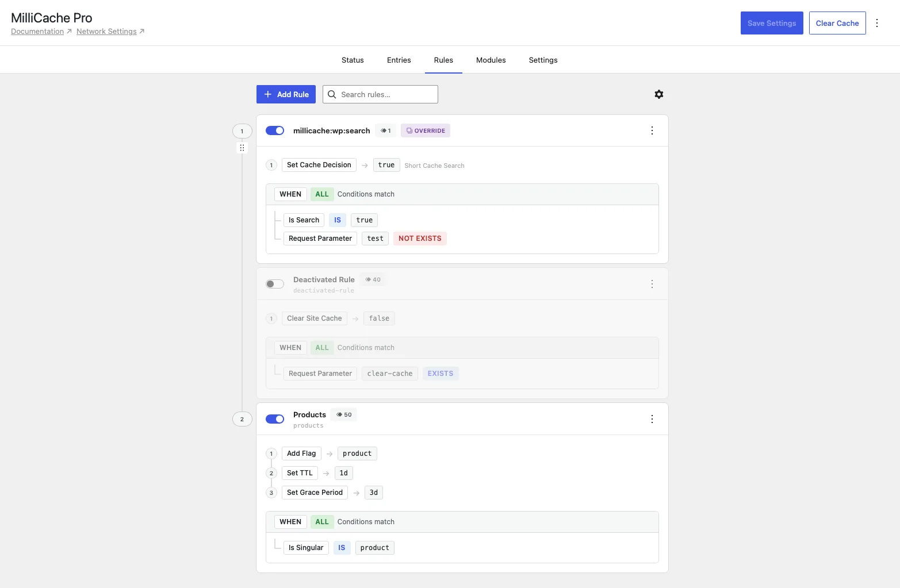Click the Deactivated Rule title
The height and width of the screenshot is (588, 900).
(324, 279)
